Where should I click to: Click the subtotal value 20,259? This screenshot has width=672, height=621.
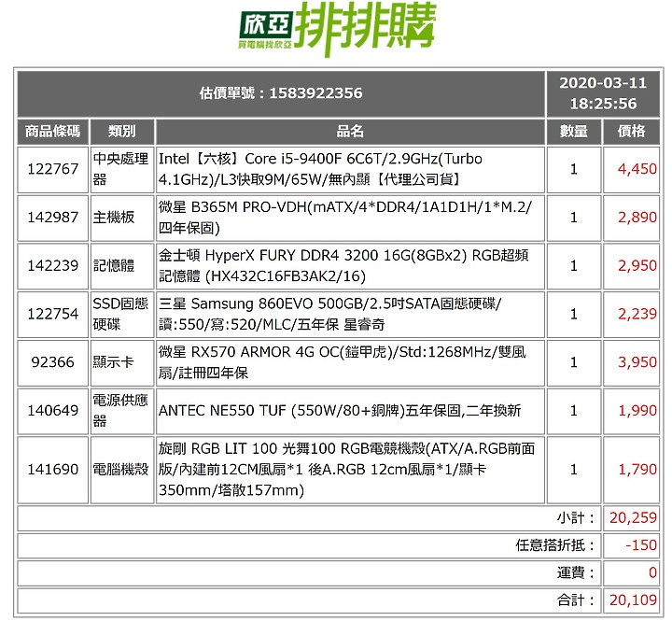coord(633,518)
